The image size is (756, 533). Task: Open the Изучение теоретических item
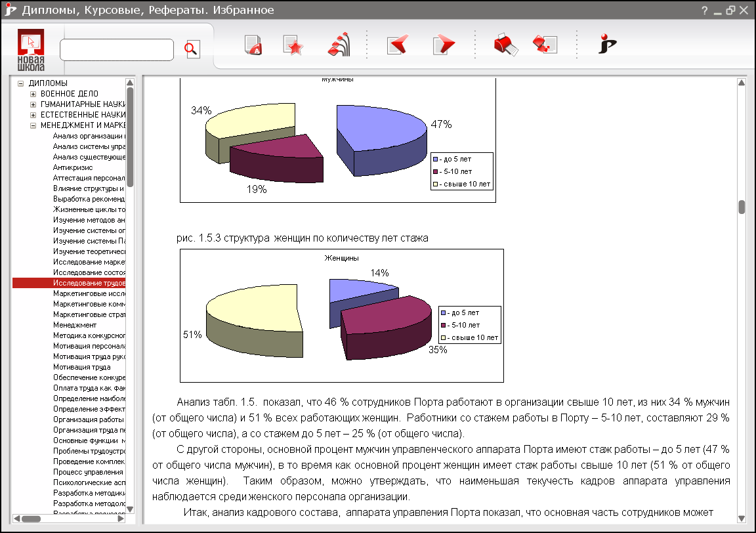click(89, 251)
